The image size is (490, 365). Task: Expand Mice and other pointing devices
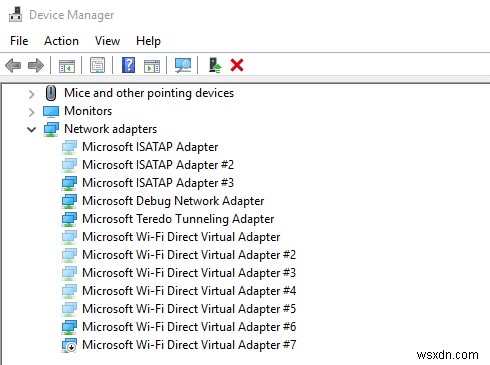pyautogui.click(x=32, y=94)
